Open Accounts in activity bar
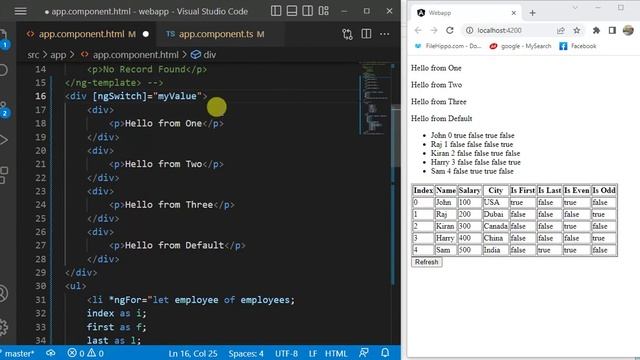 (4, 293)
